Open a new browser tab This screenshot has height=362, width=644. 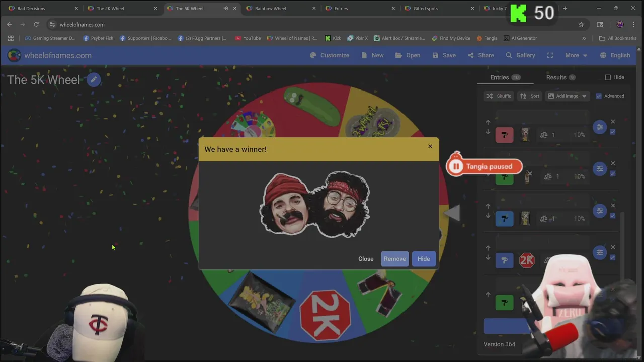pos(565,8)
